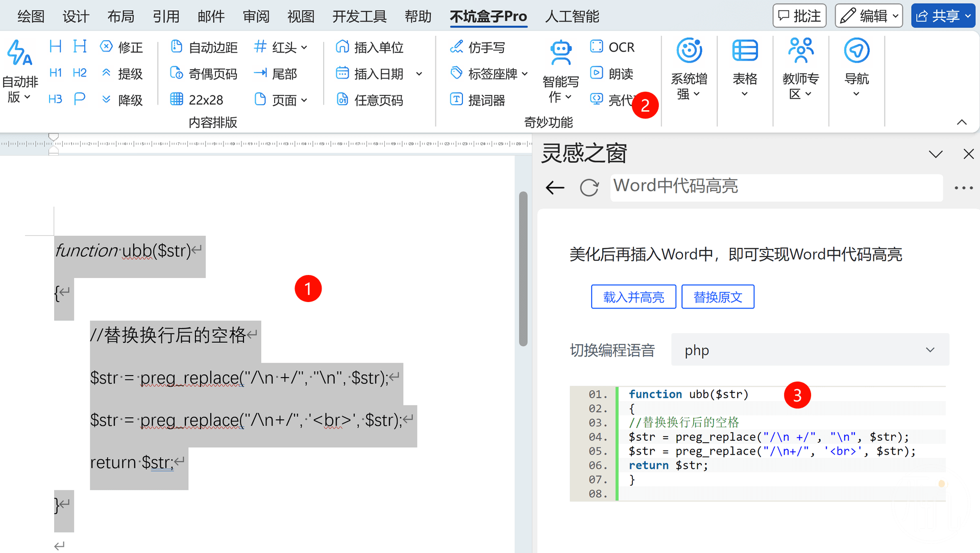This screenshot has width=980, height=553.
Task: Apply the first H heading style icon
Action: [55, 46]
